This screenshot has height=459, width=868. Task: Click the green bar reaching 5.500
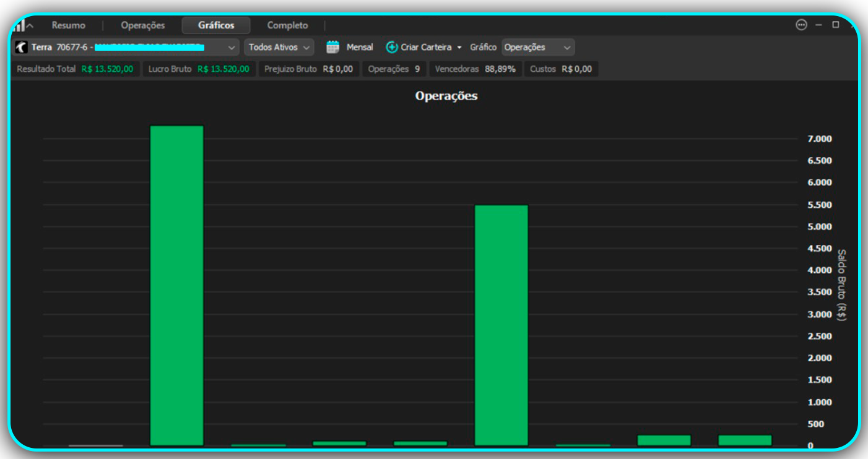pos(501,325)
